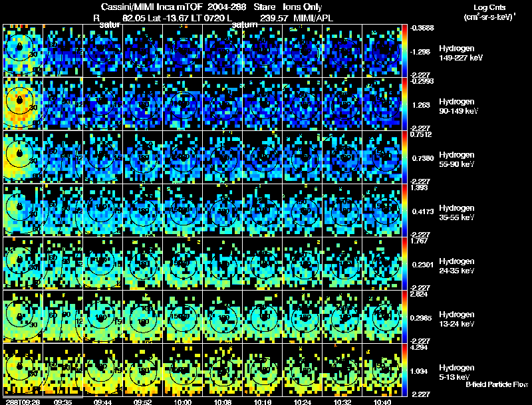Select the 35-55 keV image at 10:00
This screenshot has height=405, width=532.
(182, 210)
